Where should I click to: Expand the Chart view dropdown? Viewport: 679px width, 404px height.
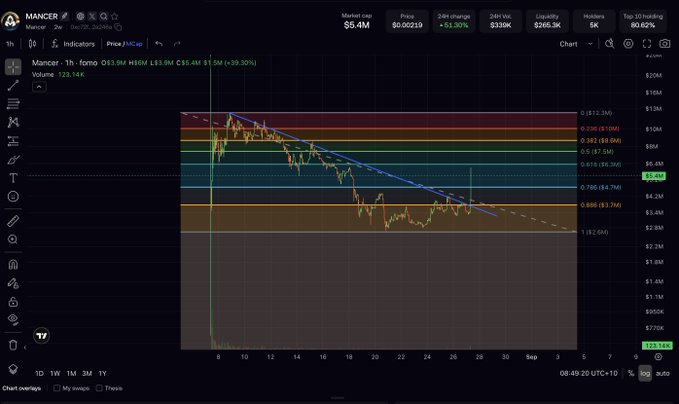click(576, 44)
